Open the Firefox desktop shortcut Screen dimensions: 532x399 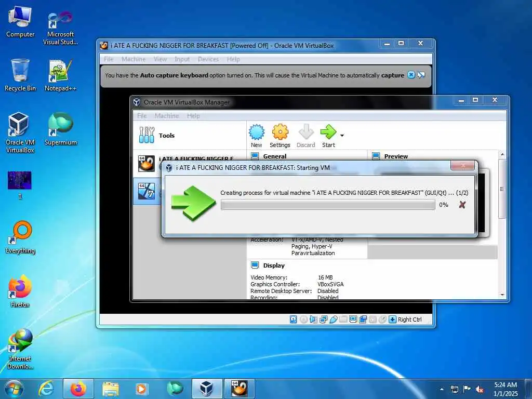tap(20, 291)
